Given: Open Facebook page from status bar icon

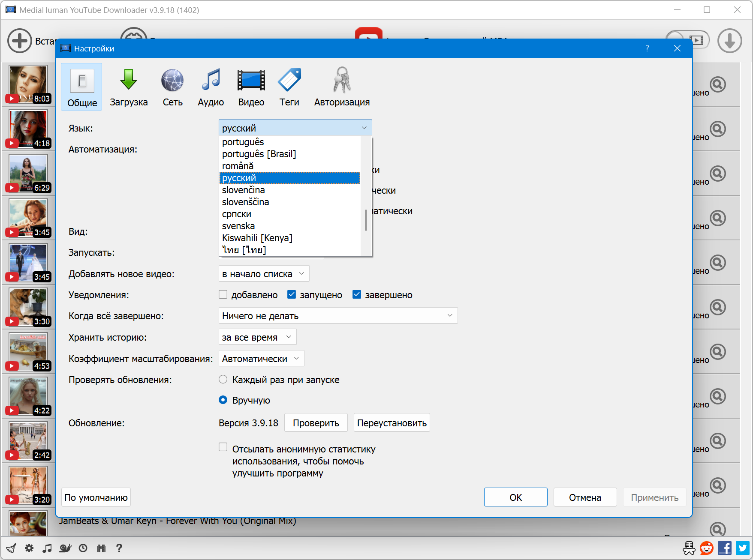Looking at the screenshot, I should click(725, 548).
